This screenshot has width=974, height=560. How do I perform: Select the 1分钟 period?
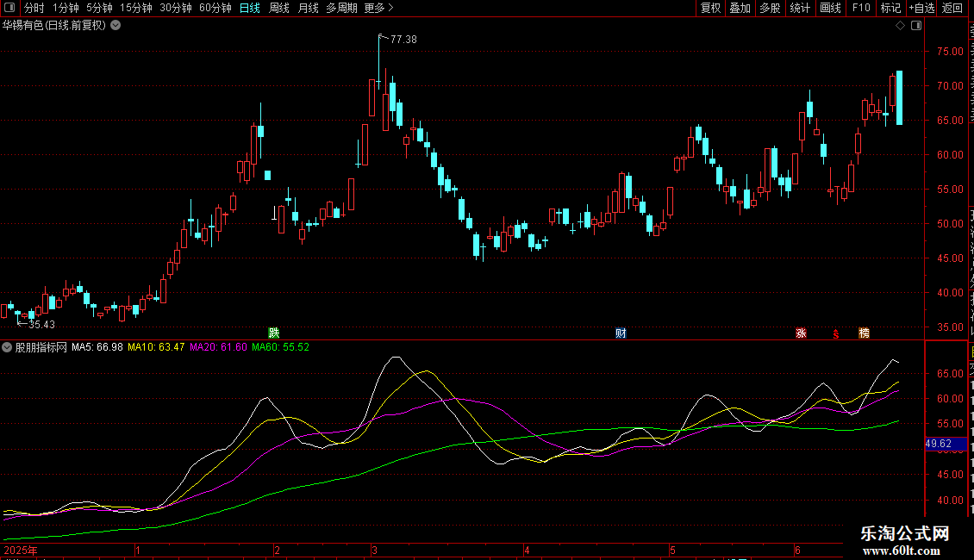point(66,8)
